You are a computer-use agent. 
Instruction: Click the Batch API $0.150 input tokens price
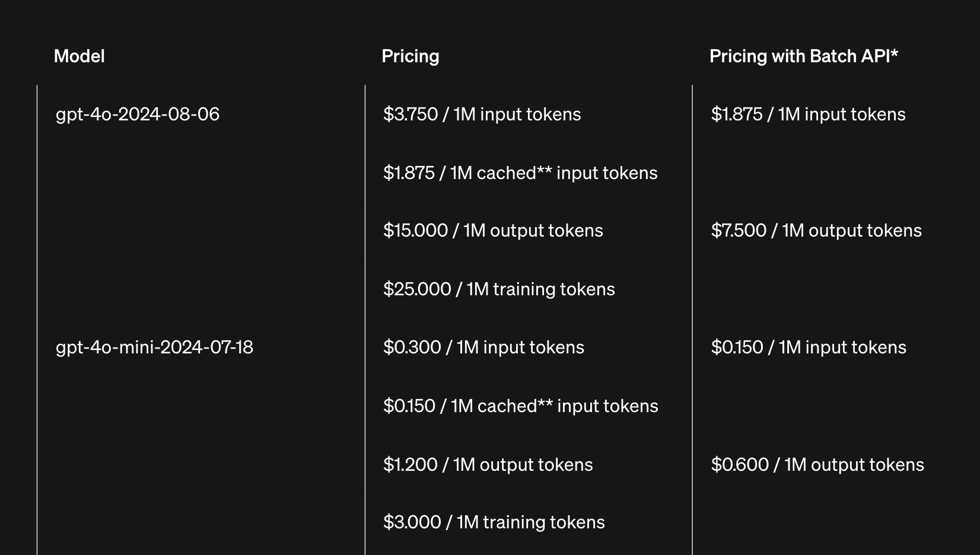coord(809,347)
